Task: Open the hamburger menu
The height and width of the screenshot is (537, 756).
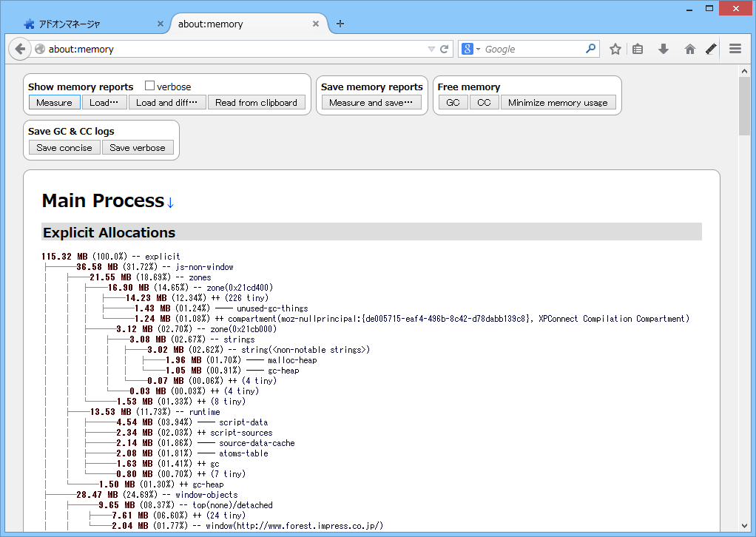Action: [735, 49]
